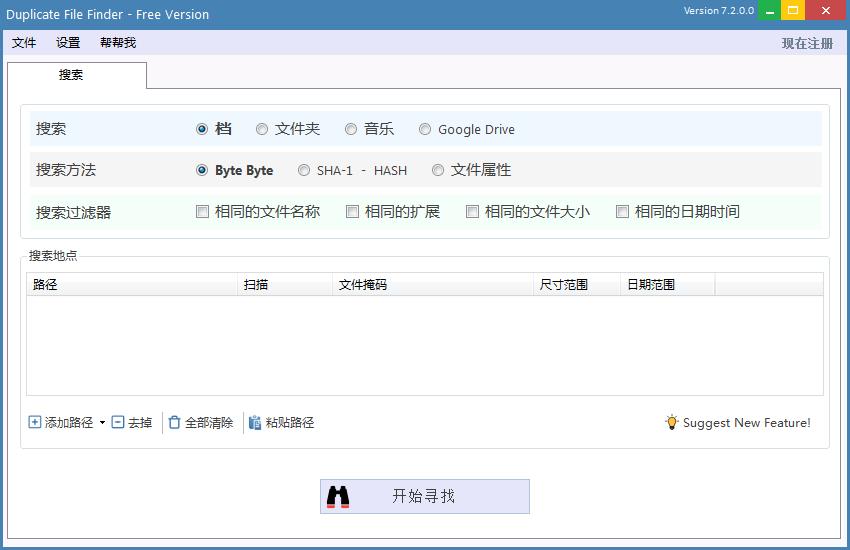850x550 pixels.
Task: Click the 路径 column header
Action: click(132, 284)
